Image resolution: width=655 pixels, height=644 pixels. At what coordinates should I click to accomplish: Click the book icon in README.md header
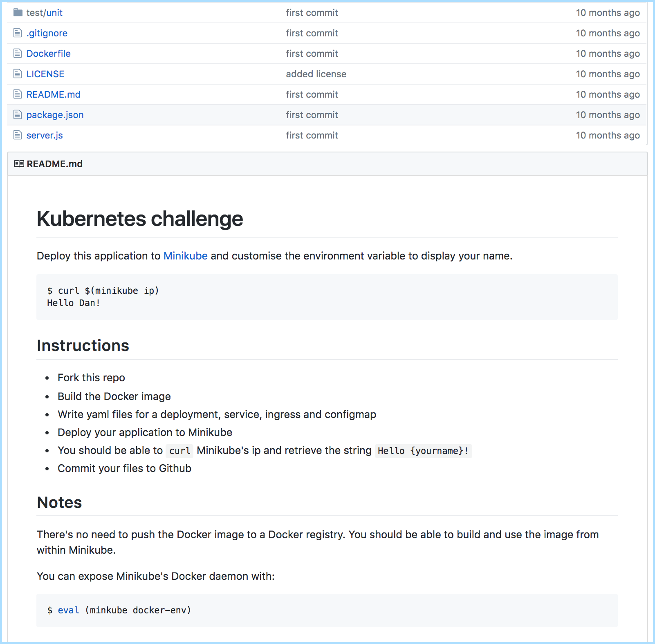pos(19,164)
